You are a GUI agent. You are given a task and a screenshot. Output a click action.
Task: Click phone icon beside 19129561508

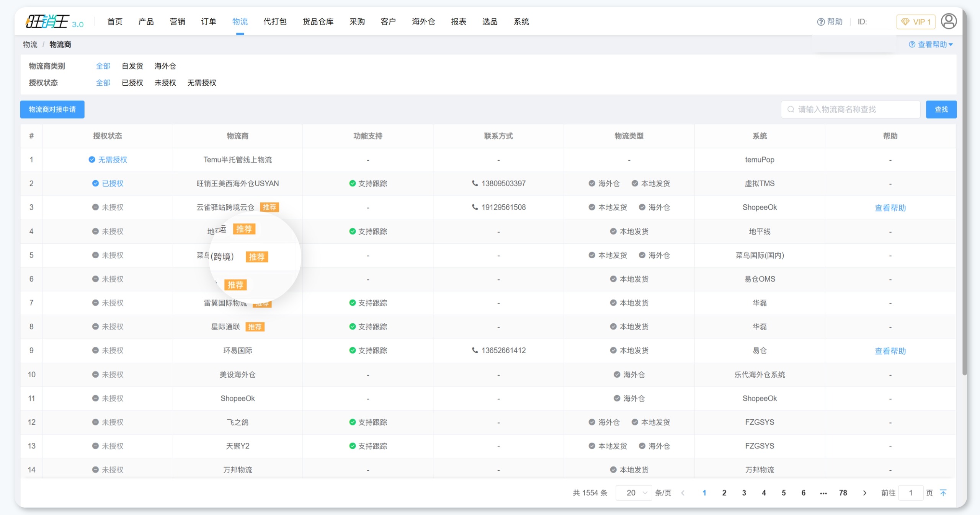(x=475, y=207)
